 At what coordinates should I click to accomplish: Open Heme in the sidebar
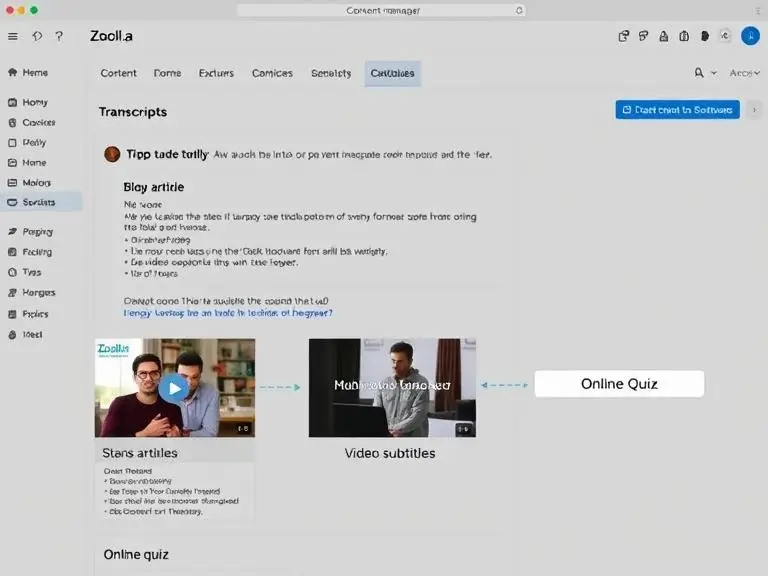(28, 72)
